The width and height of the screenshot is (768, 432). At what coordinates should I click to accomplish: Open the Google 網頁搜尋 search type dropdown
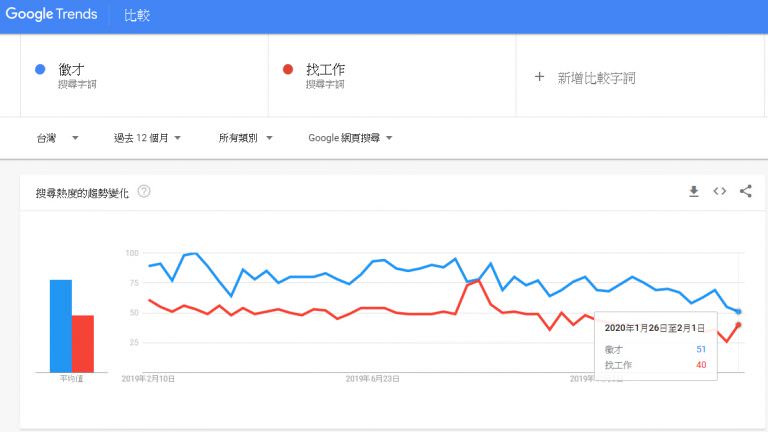350,138
